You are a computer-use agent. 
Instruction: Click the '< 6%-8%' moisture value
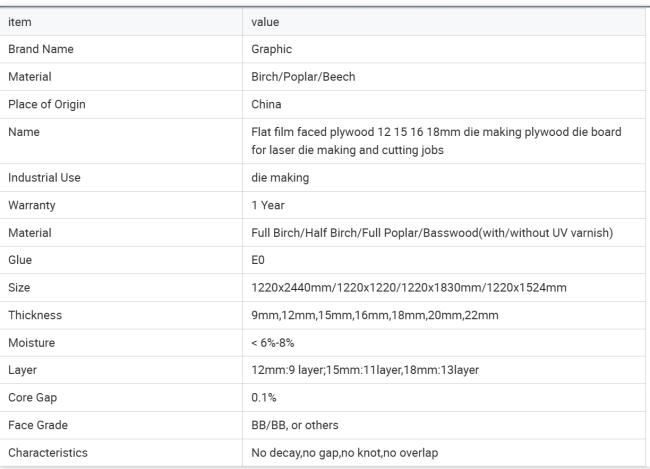pyautogui.click(x=272, y=343)
